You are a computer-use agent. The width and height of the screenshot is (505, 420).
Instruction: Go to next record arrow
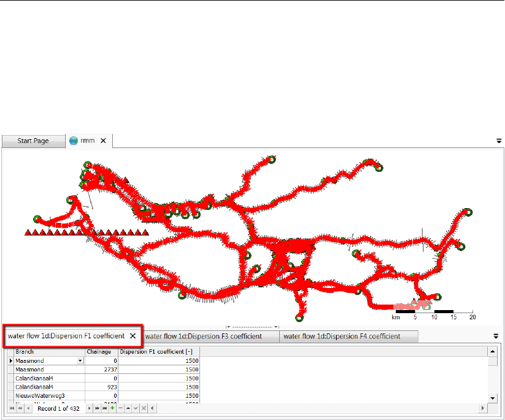point(89,408)
